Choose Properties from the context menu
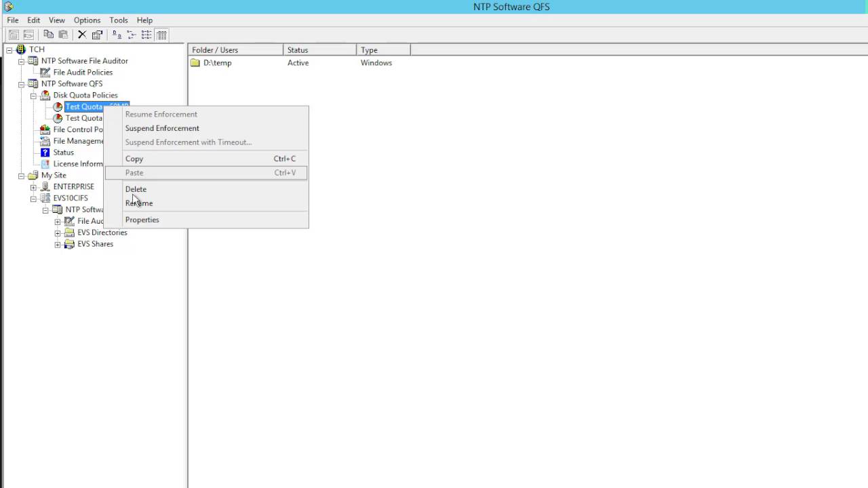The height and width of the screenshot is (488, 868). (206, 220)
